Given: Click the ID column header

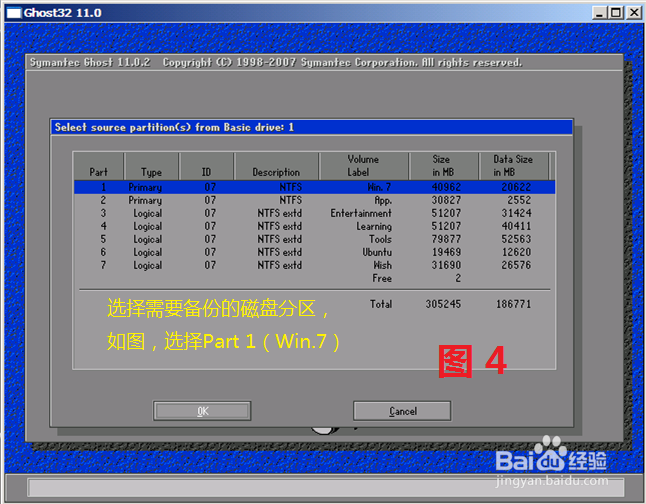Looking at the screenshot, I should tap(206, 166).
